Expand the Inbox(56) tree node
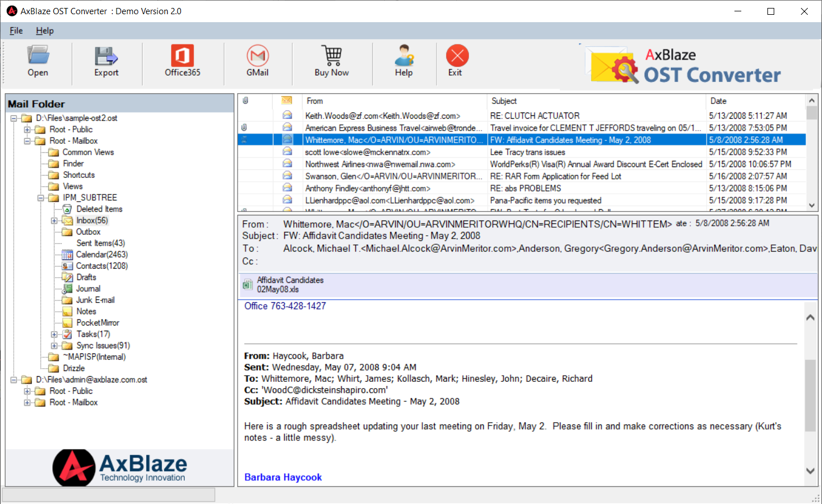Screen dimensions: 822x504 tap(55, 220)
